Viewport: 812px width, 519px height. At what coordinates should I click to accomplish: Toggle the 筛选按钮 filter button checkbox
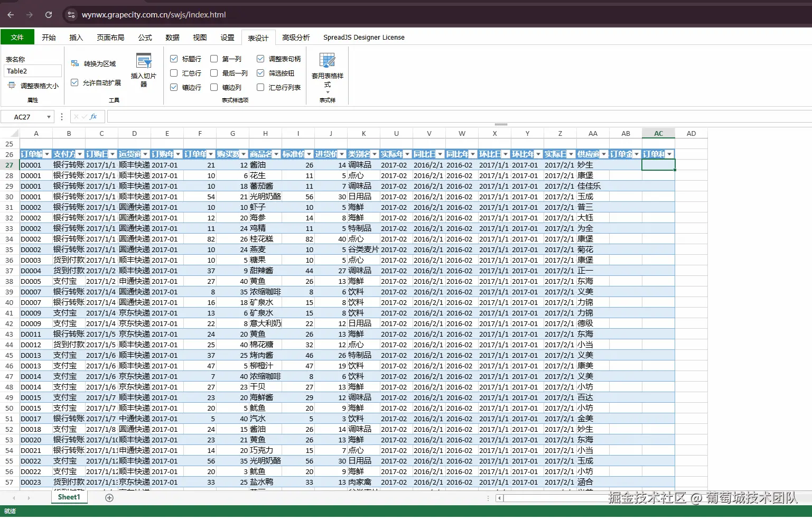coord(260,73)
